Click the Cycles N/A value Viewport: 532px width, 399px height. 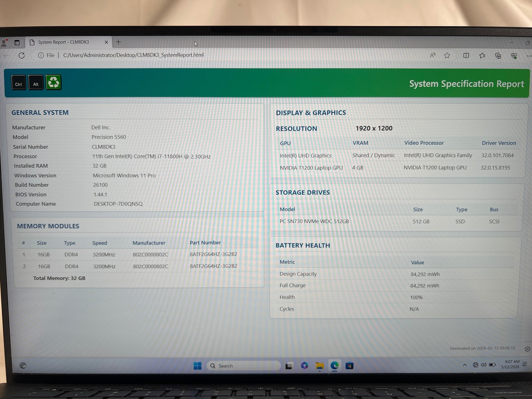414,309
